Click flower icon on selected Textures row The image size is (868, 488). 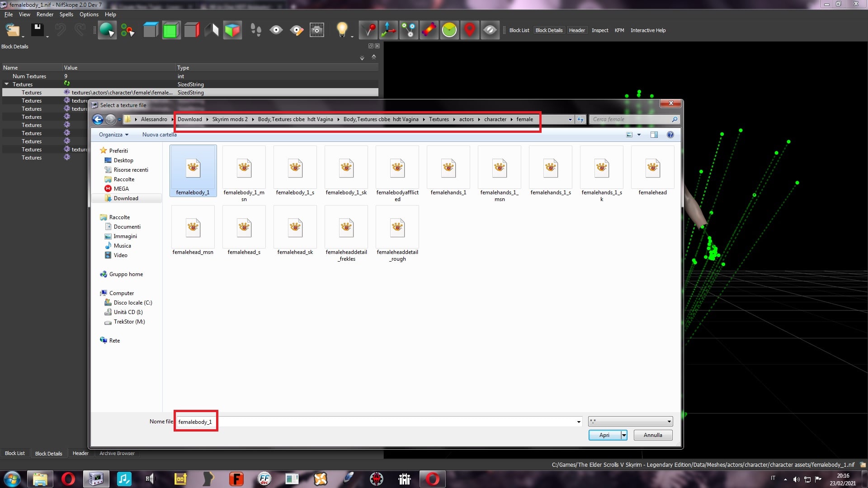point(67,92)
